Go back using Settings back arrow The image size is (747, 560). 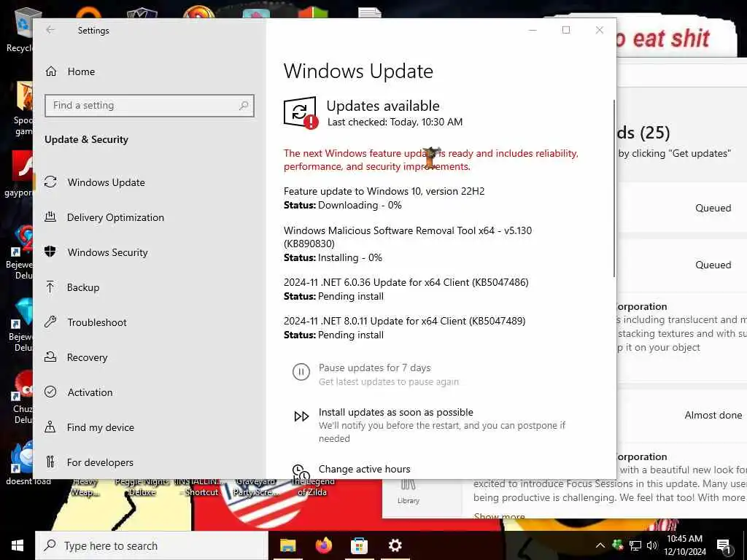point(50,30)
